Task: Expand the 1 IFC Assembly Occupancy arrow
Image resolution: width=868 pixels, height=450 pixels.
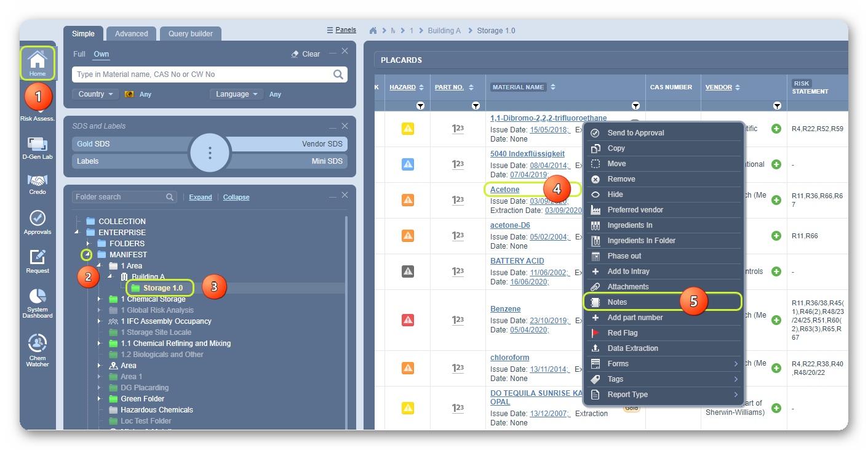Action: pyautogui.click(x=99, y=321)
